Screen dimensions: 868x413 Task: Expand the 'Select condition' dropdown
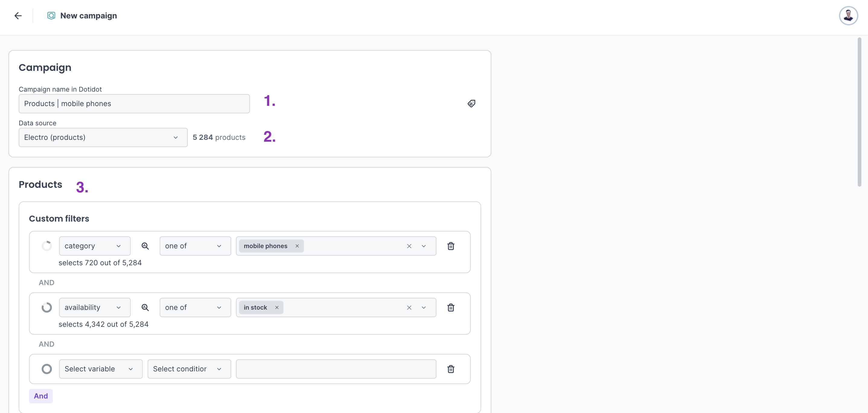click(189, 369)
